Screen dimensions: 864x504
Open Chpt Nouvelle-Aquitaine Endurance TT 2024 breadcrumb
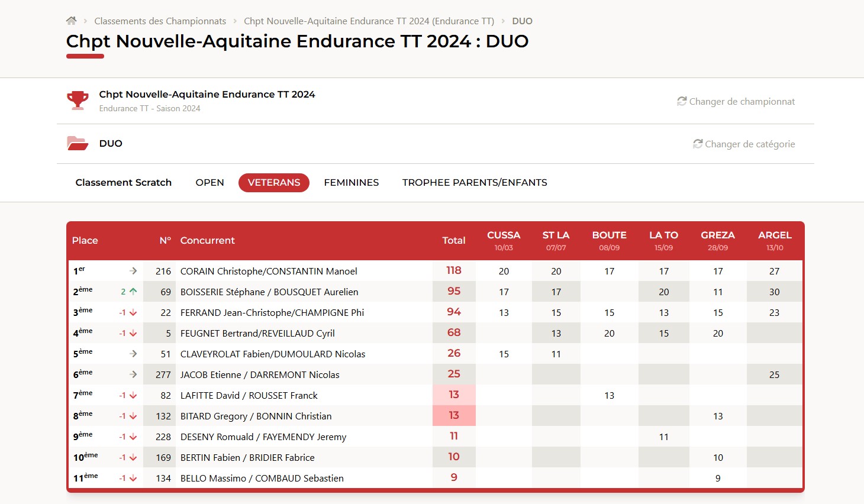[x=369, y=21]
